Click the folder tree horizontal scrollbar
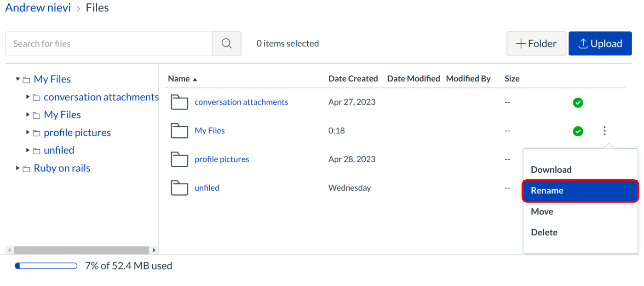Screen dimensions: 644x286 81,250
